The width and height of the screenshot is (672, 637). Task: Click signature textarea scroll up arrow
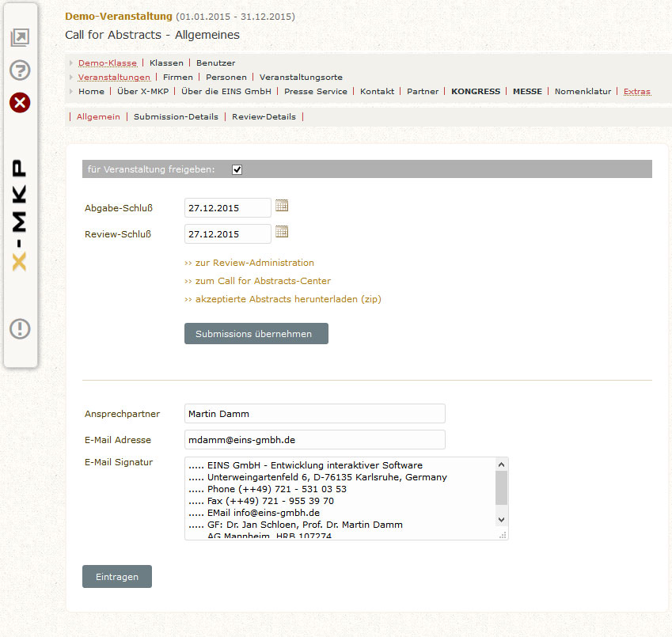pyautogui.click(x=502, y=464)
